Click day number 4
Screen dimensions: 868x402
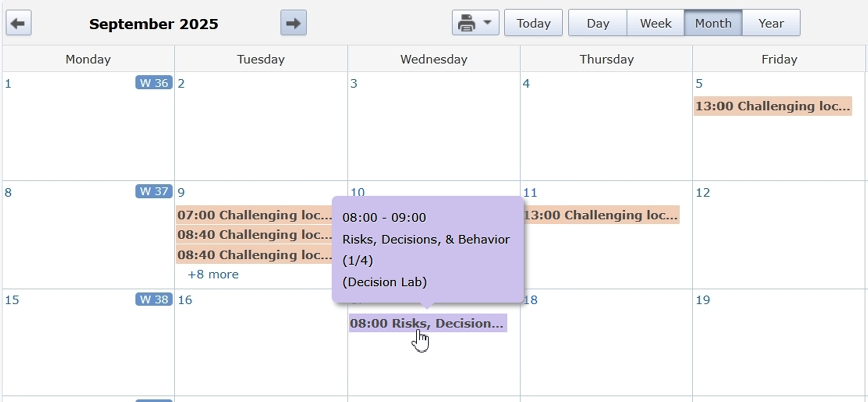coord(526,84)
